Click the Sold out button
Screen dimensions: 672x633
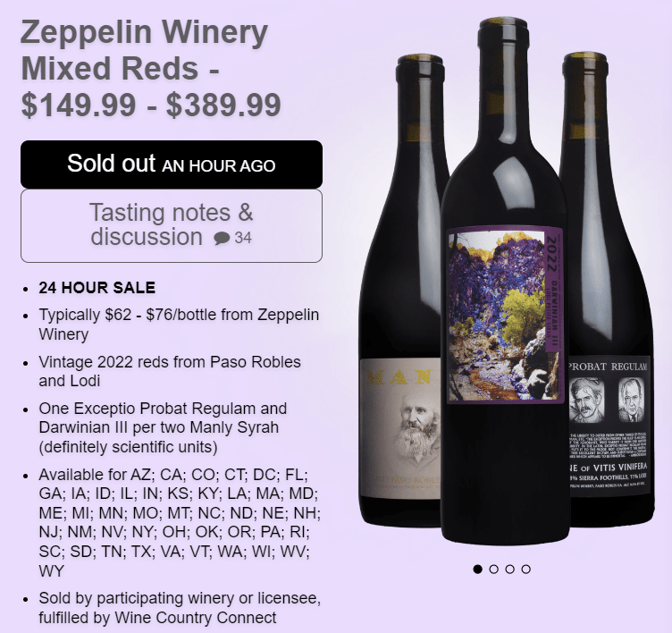click(171, 165)
